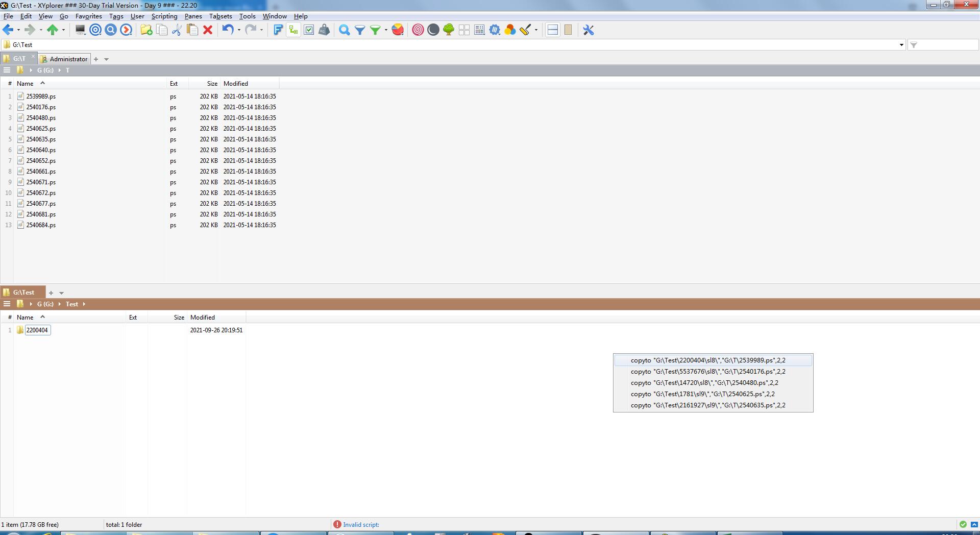The height and width of the screenshot is (535, 980).
Task: Open Find Files magnifier icon
Action: pos(345,30)
